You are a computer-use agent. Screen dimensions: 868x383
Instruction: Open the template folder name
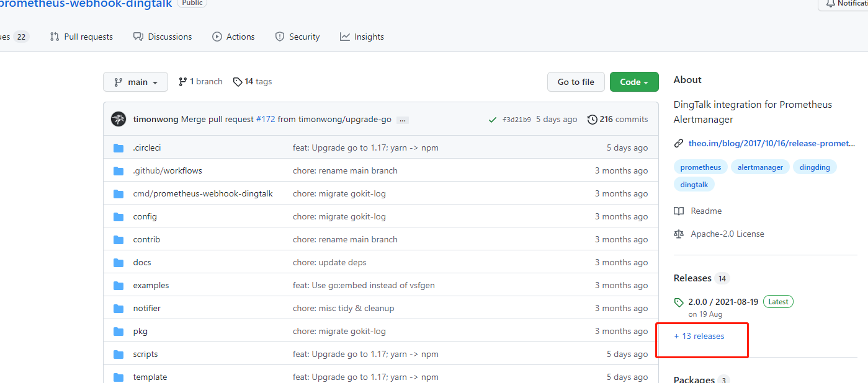(x=150, y=377)
